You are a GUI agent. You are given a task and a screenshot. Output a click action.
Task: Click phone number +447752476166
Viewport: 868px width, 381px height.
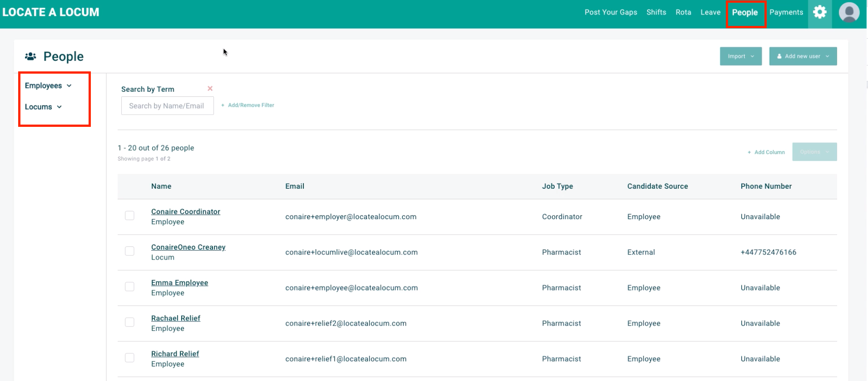coord(769,252)
